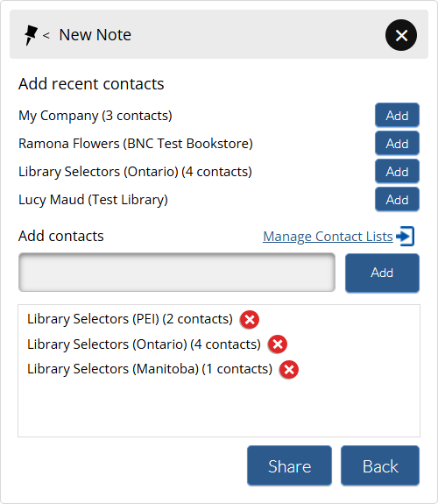Viewport: 438px width, 504px height.
Task: Select Library Selectors (Manitoba) entry in list
Action: tap(150, 369)
